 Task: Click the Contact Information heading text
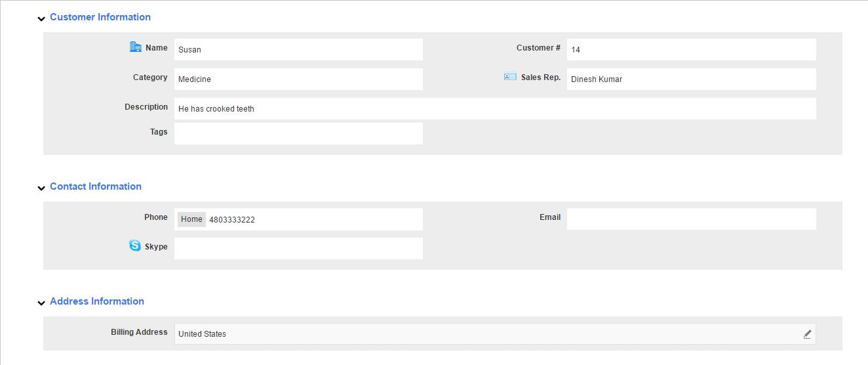coord(96,186)
